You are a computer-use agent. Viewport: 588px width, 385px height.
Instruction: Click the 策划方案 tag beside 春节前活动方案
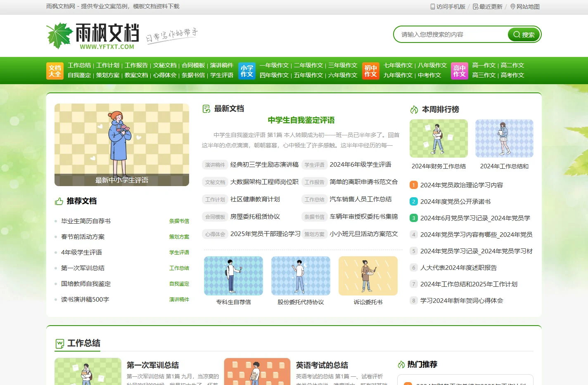pyautogui.click(x=179, y=237)
